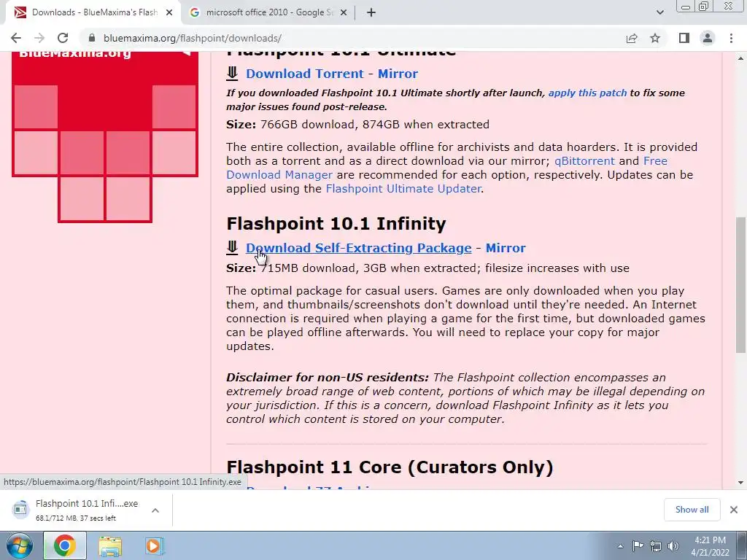Close the downloads bar
The image size is (747, 560).
click(734, 510)
